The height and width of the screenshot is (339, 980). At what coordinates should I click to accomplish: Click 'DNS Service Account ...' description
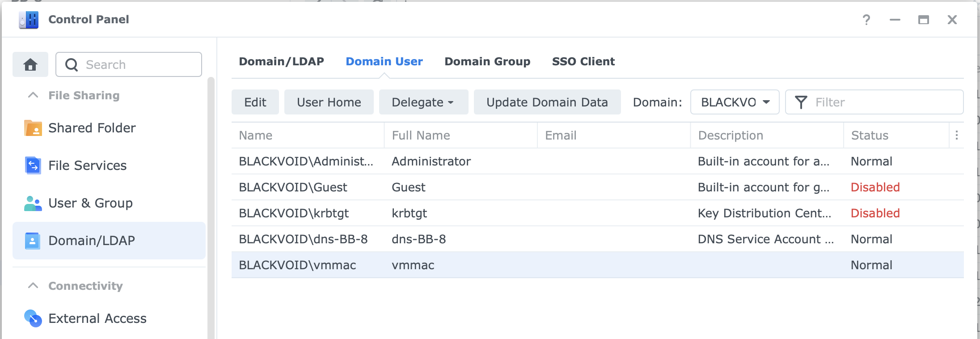(766, 239)
